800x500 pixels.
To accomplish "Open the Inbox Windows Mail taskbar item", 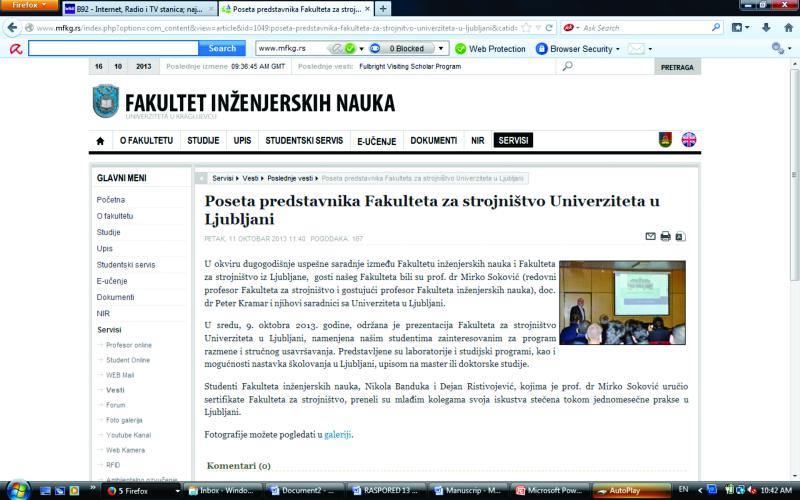I will click(222, 491).
